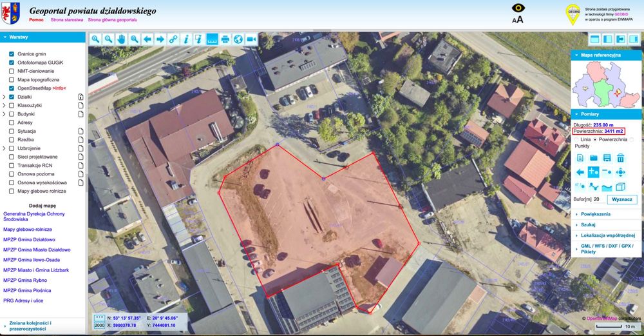Expand the Klasoużytki layer tree

point(4,105)
